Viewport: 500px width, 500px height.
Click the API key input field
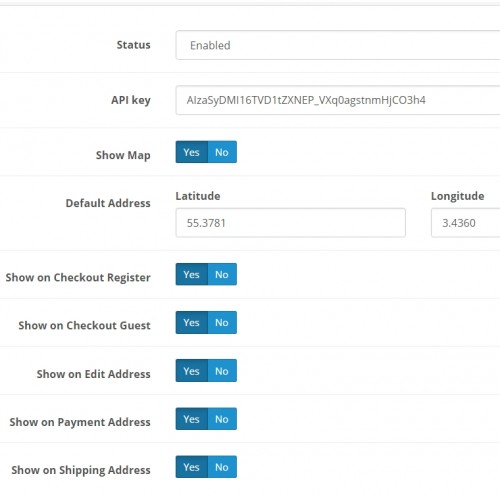338,100
